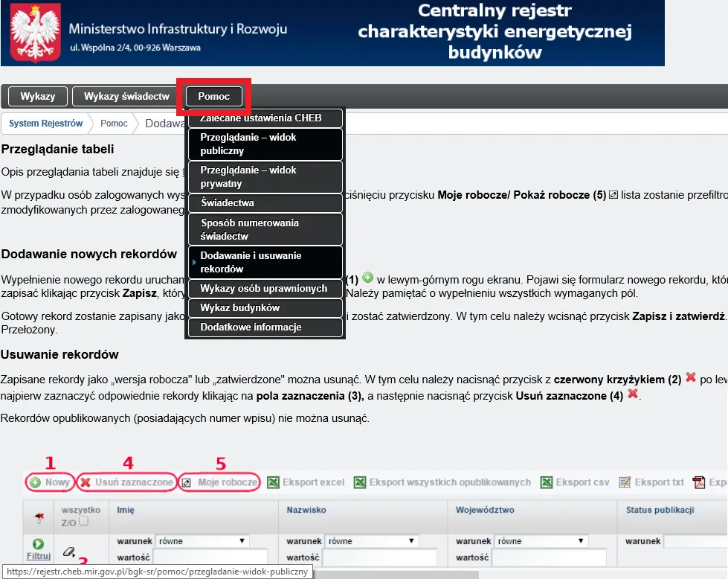The height and width of the screenshot is (579, 728).
Task: Toggle the wszystko Z/O checkbox
Action: tap(83, 522)
